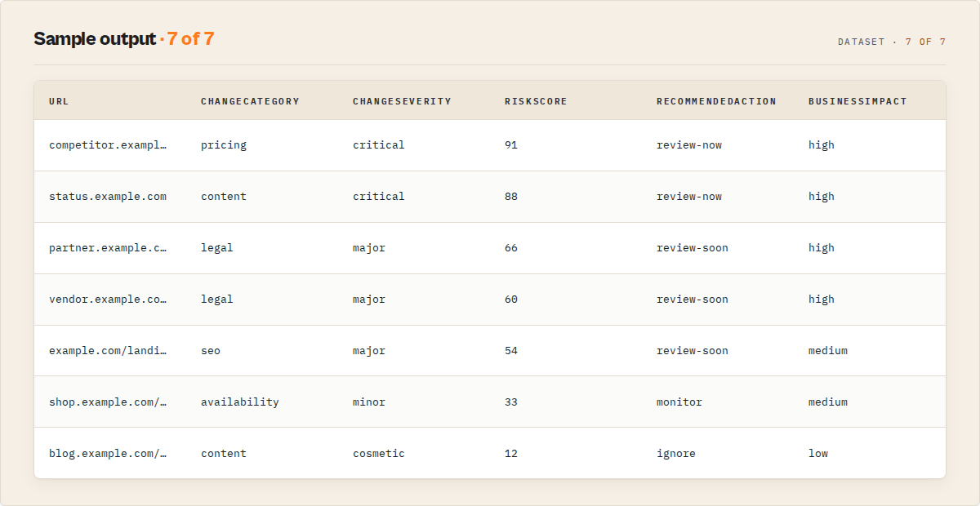
Task: Select the status.example.com URL cell
Action: [108, 197]
